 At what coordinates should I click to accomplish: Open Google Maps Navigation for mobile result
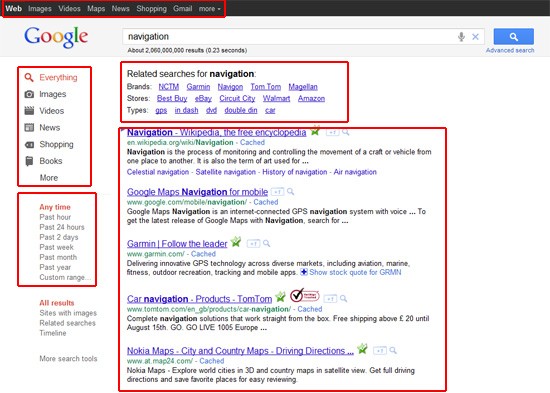197,192
